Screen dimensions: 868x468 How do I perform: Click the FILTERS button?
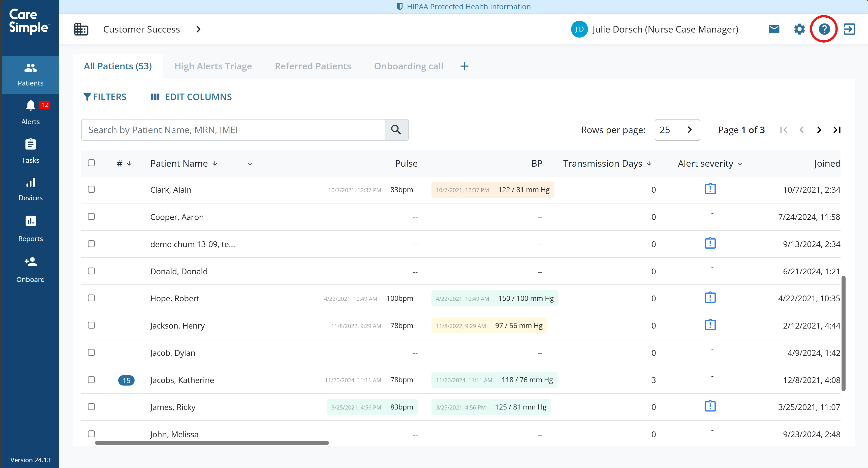tap(105, 97)
